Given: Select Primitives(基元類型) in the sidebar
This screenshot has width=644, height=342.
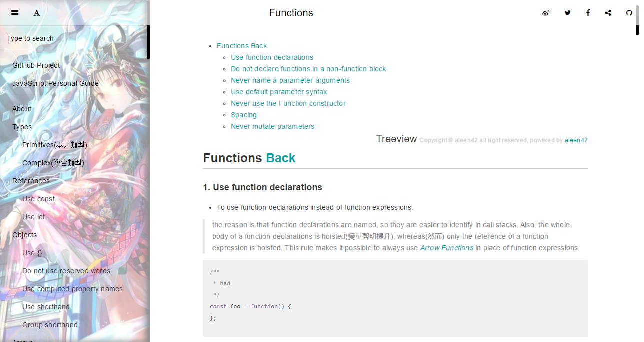Looking at the screenshot, I should point(54,145).
